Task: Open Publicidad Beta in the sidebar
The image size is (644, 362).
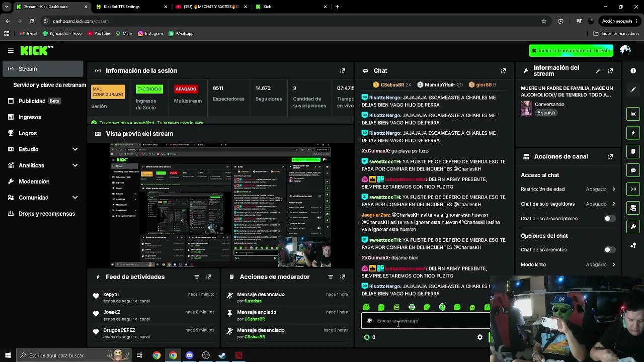Action: click(x=43, y=101)
